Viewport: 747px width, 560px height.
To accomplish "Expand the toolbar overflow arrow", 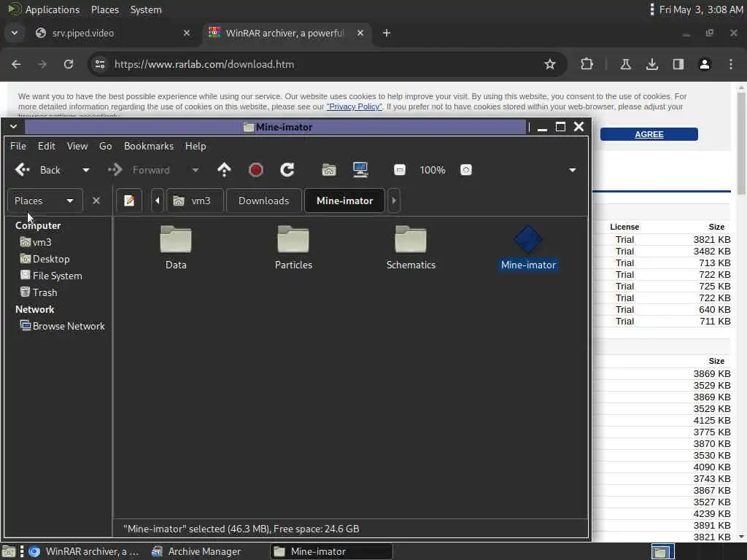I will 573,170.
